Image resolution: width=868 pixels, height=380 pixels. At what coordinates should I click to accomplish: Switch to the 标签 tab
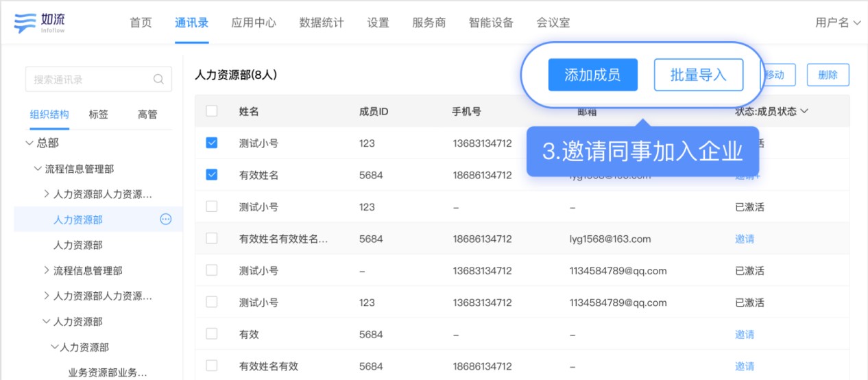(x=99, y=115)
